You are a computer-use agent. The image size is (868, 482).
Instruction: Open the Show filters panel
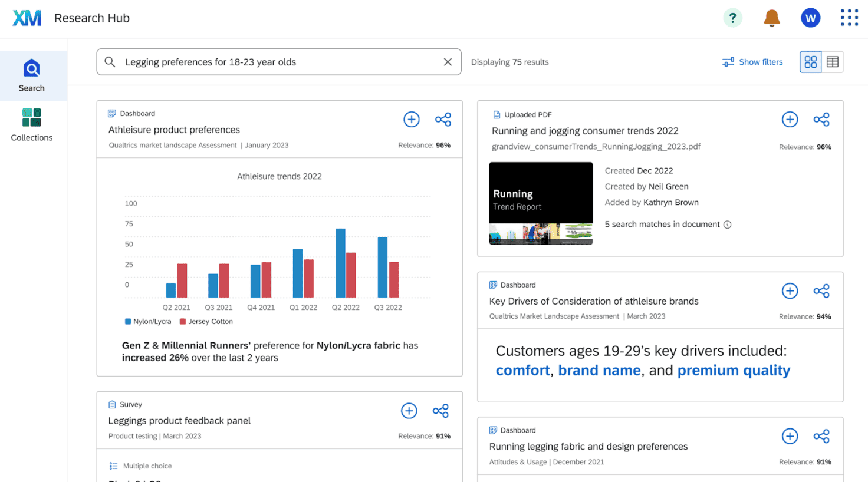(x=752, y=62)
